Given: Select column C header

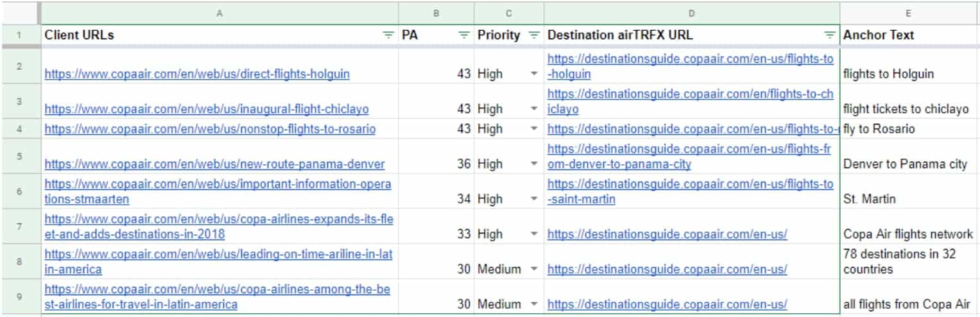Looking at the screenshot, I should pos(509,13).
